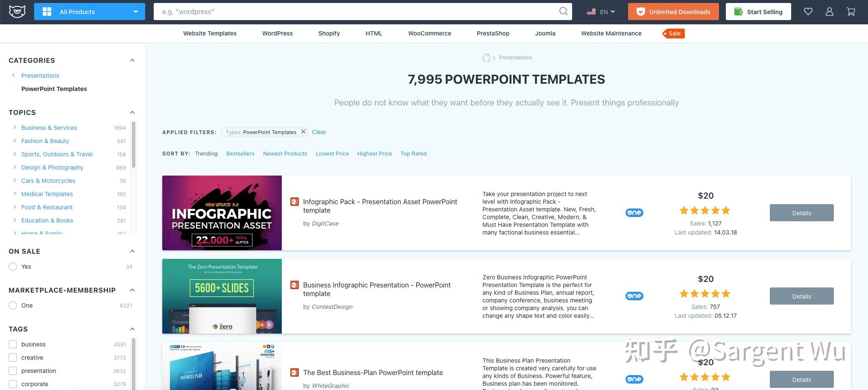Open the All Products dropdown
The image size is (868, 390).
click(x=90, y=12)
